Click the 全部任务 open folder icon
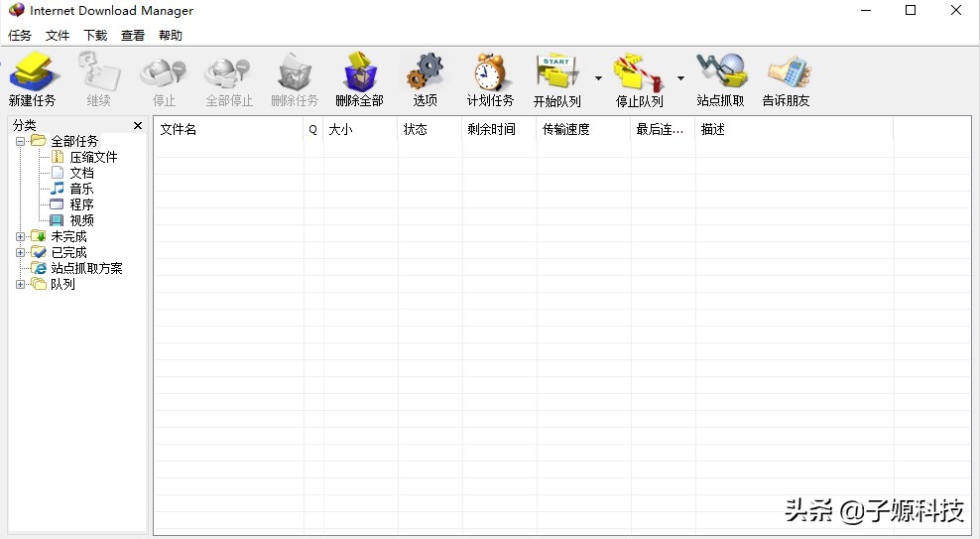The height and width of the screenshot is (539, 980). 39,141
